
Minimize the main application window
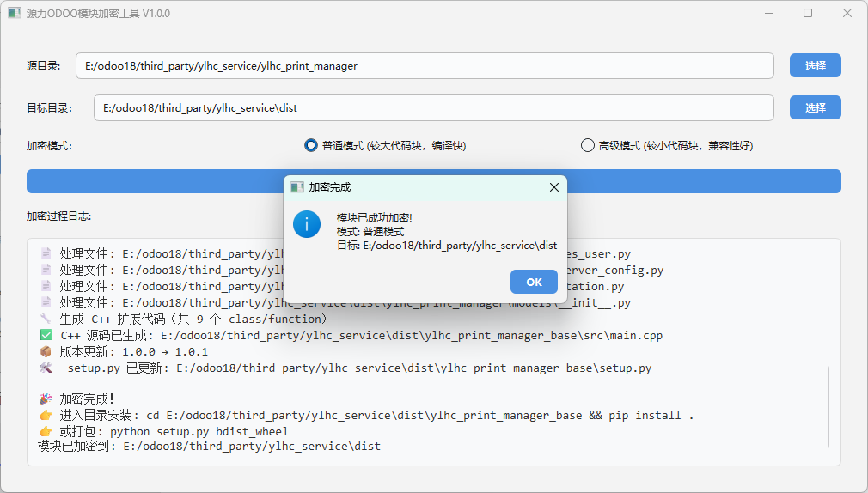click(769, 13)
